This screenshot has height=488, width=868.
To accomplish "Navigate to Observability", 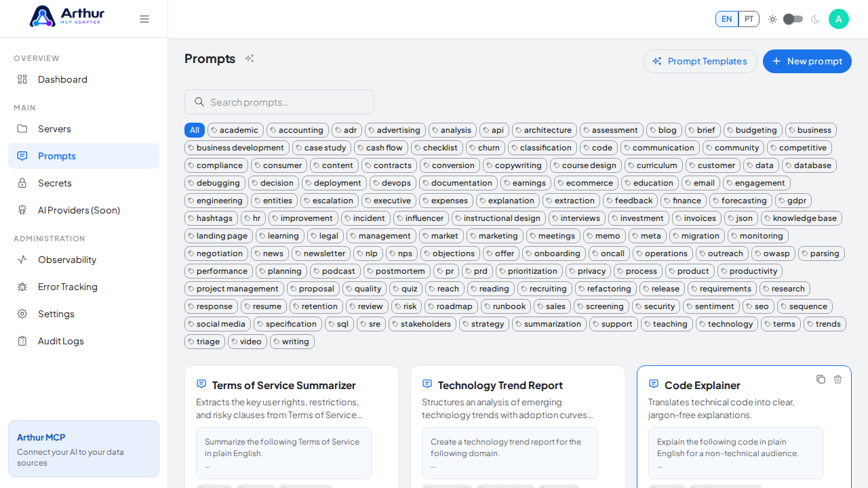I will coord(83,260).
